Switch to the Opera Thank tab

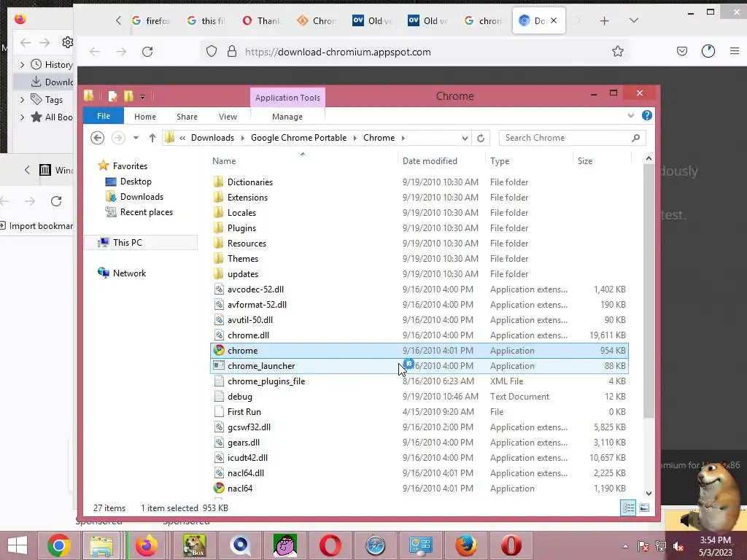coord(261,20)
